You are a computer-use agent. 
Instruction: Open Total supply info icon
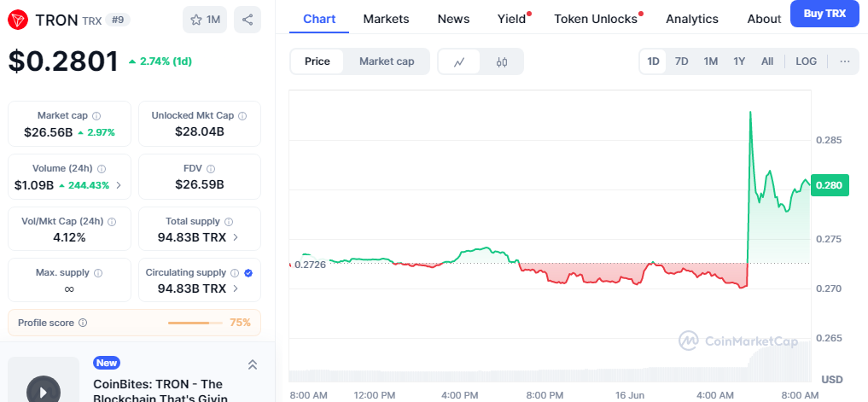tap(230, 222)
